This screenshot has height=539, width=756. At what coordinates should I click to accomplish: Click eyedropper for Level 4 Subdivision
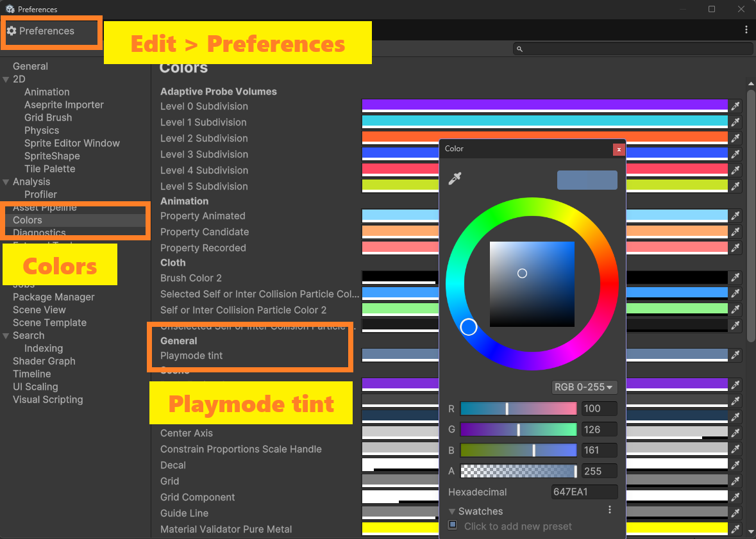(x=735, y=170)
